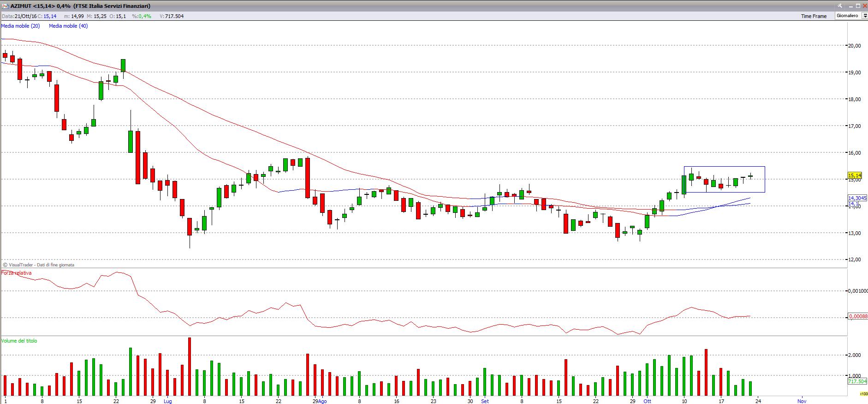Click the volume value V: 717.504

[x=172, y=16]
